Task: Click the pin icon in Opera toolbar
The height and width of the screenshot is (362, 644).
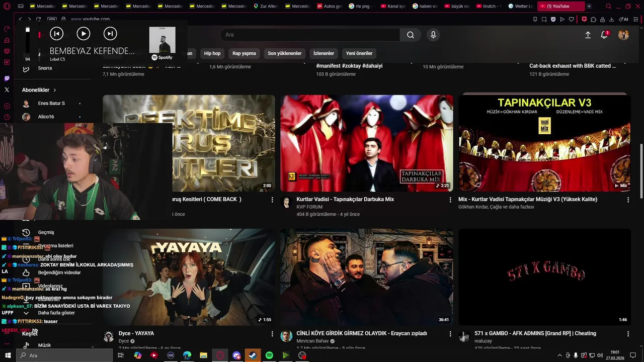Action: click(535, 19)
